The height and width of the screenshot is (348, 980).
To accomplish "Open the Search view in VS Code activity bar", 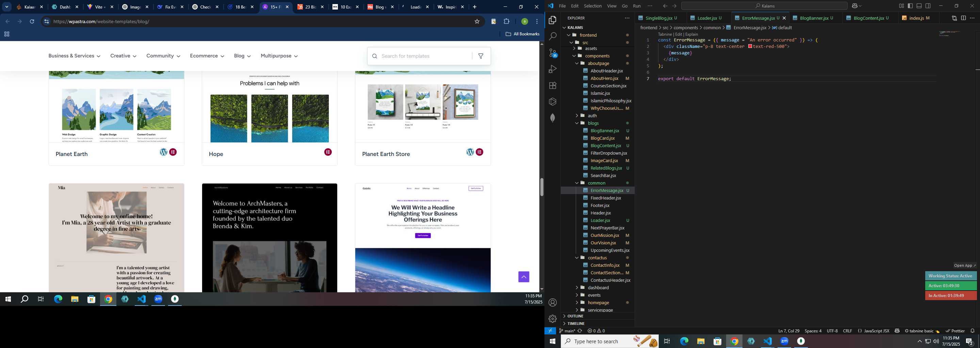I will coord(552,36).
